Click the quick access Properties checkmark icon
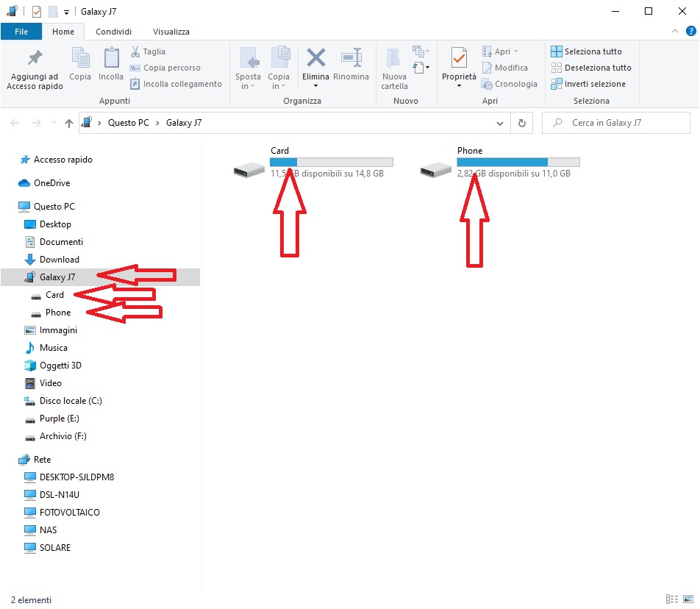700x609 pixels. (x=37, y=12)
